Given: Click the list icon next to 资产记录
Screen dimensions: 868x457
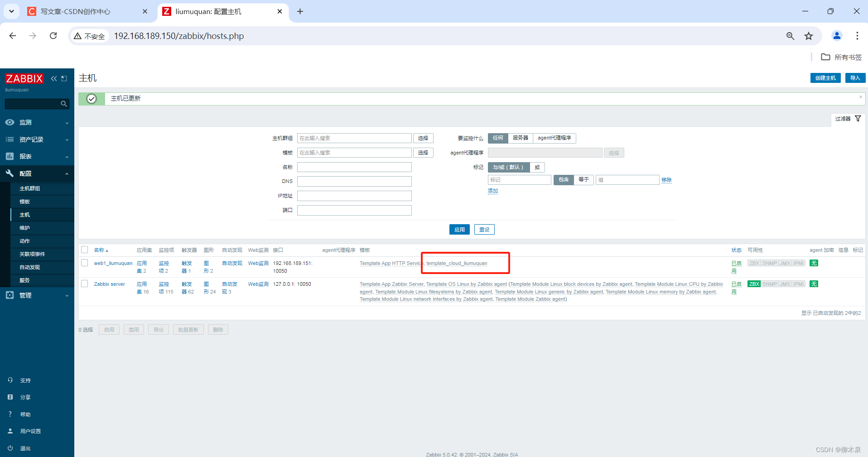Looking at the screenshot, I should 10,140.
